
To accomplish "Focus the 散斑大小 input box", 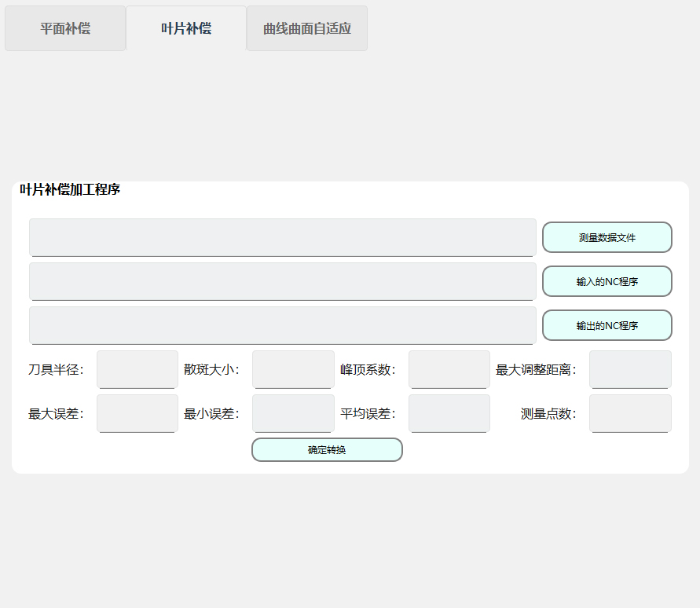I will [x=293, y=369].
